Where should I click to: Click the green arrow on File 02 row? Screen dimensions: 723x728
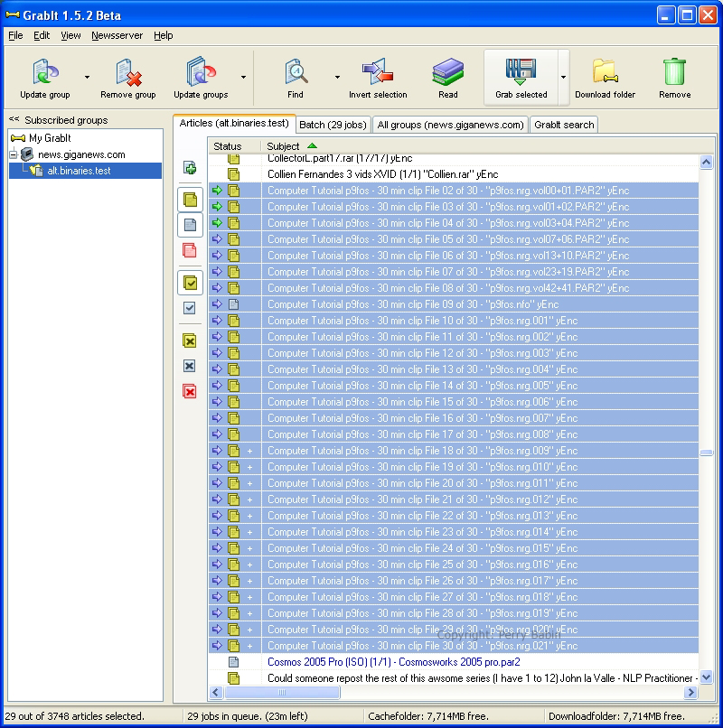[x=217, y=191]
